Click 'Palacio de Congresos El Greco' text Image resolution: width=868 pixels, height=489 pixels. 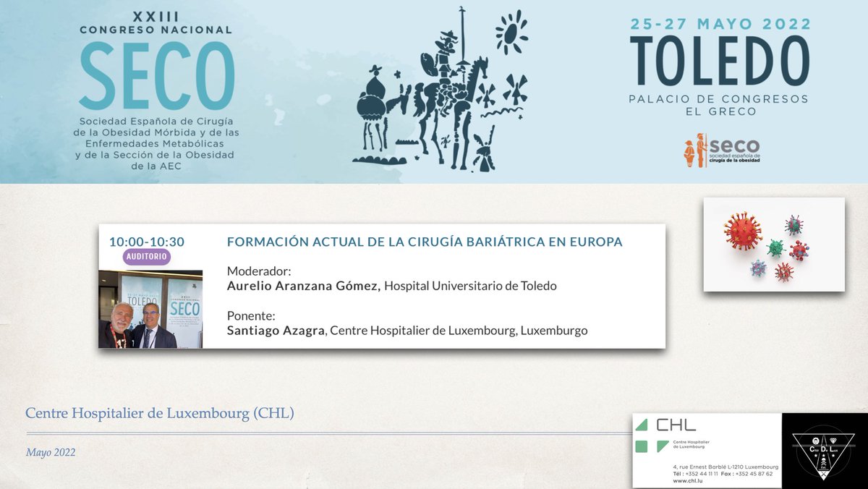click(719, 105)
